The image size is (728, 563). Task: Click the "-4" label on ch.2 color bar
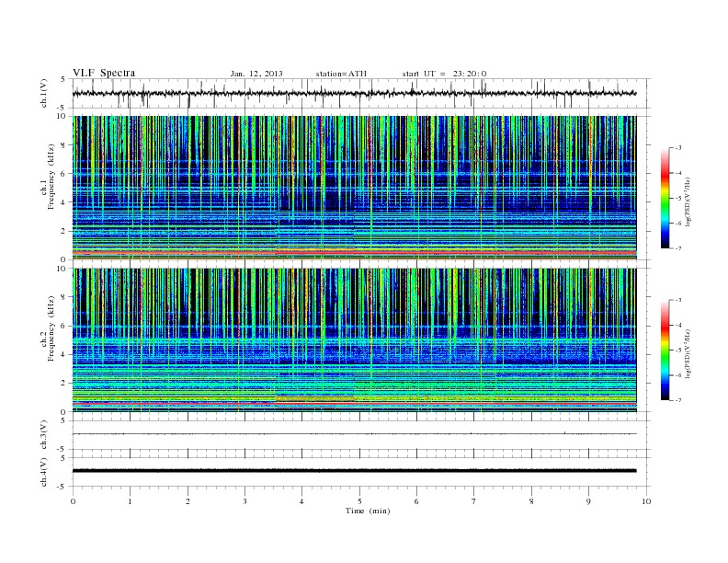[x=678, y=325]
